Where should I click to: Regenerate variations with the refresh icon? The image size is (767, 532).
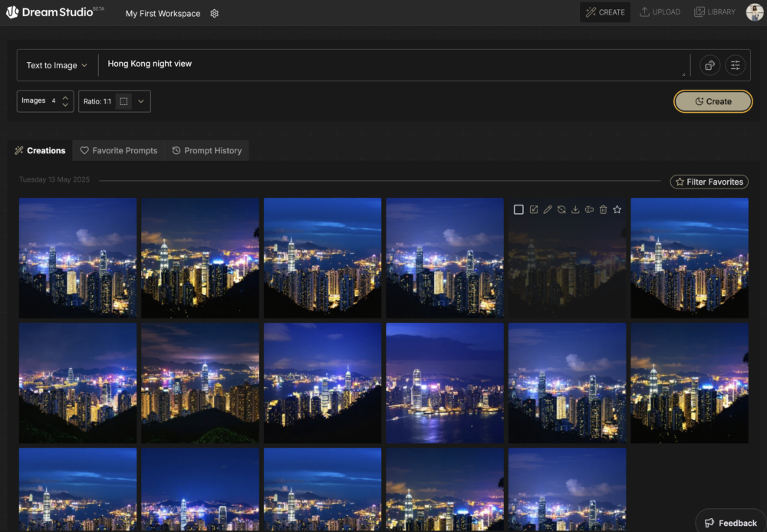pos(561,209)
